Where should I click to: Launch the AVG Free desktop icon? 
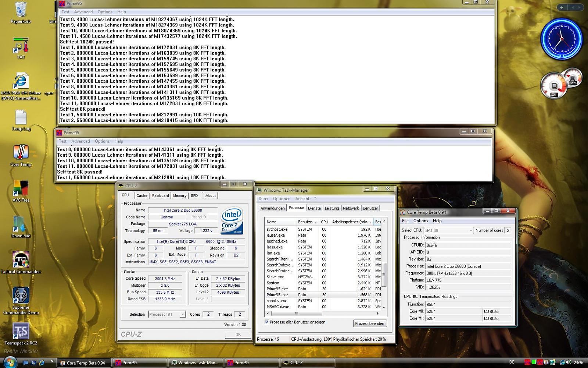coord(21,191)
